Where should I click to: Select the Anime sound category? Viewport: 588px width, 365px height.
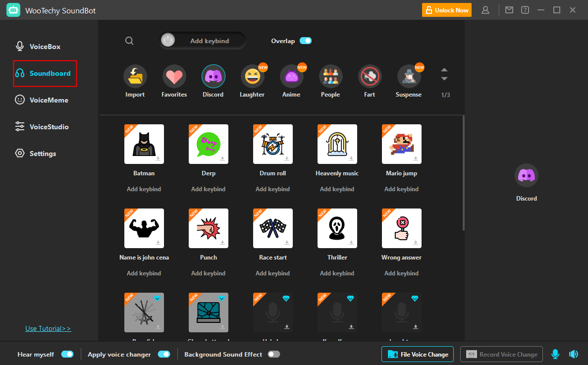[x=291, y=76]
